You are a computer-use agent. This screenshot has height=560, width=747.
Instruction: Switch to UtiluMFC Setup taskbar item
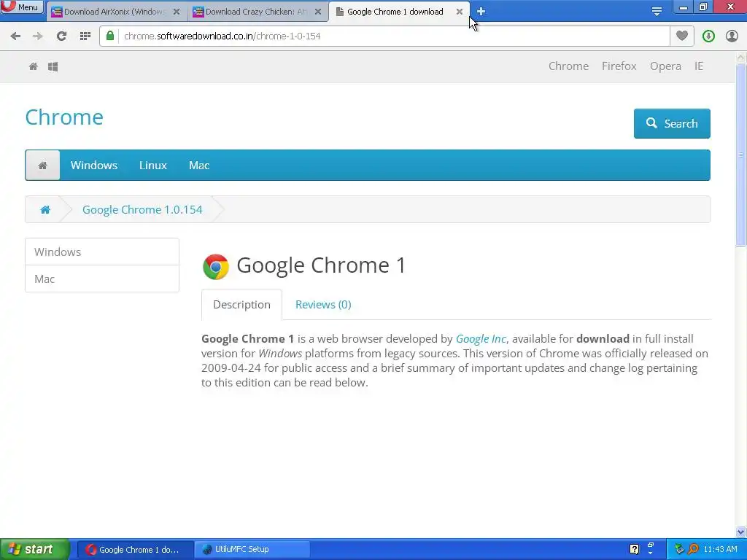tap(252, 550)
